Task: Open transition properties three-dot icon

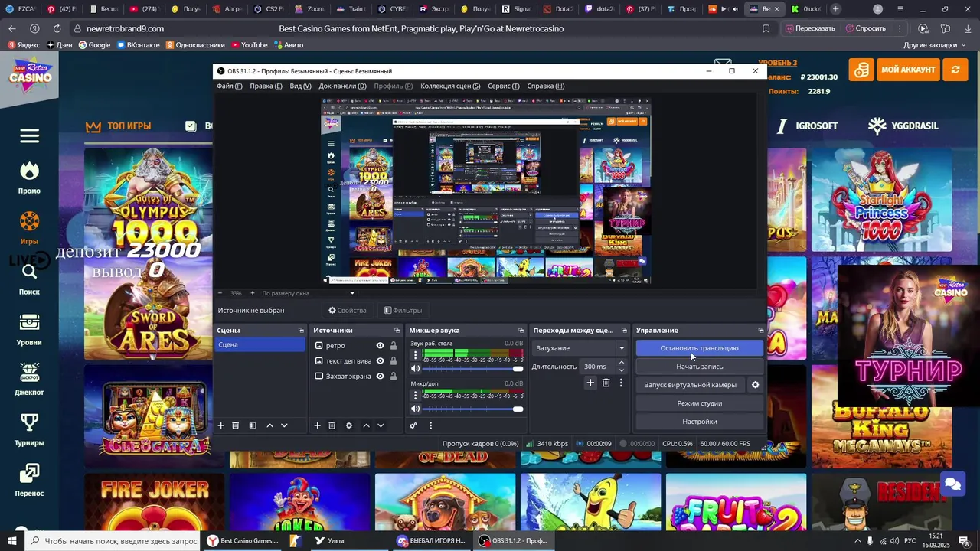Action: pyautogui.click(x=621, y=383)
